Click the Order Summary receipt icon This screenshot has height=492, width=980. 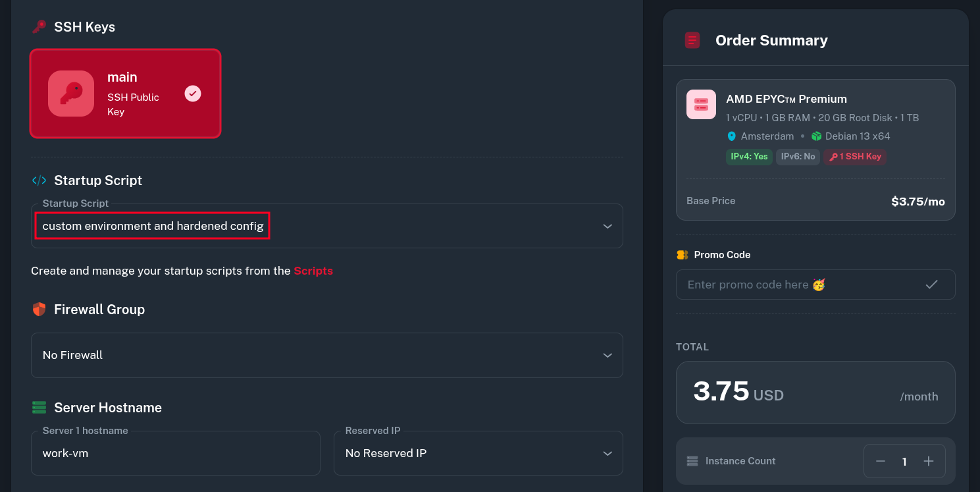pyautogui.click(x=692, y=41)
